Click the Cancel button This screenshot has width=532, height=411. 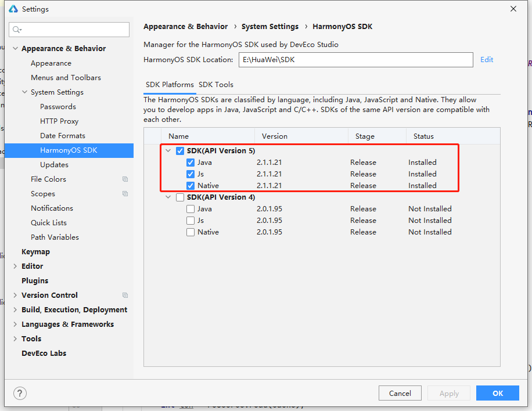[400, 393]
